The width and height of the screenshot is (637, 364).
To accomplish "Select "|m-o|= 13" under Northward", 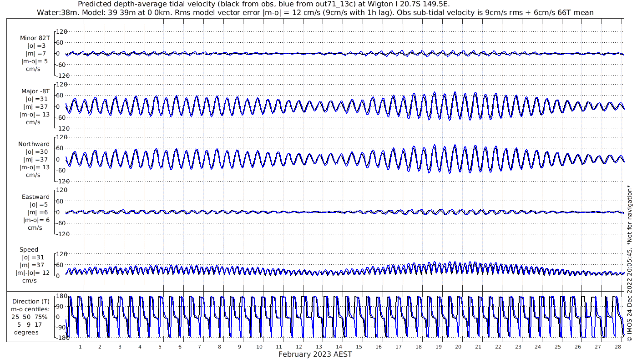I will [x=35, y=167].
